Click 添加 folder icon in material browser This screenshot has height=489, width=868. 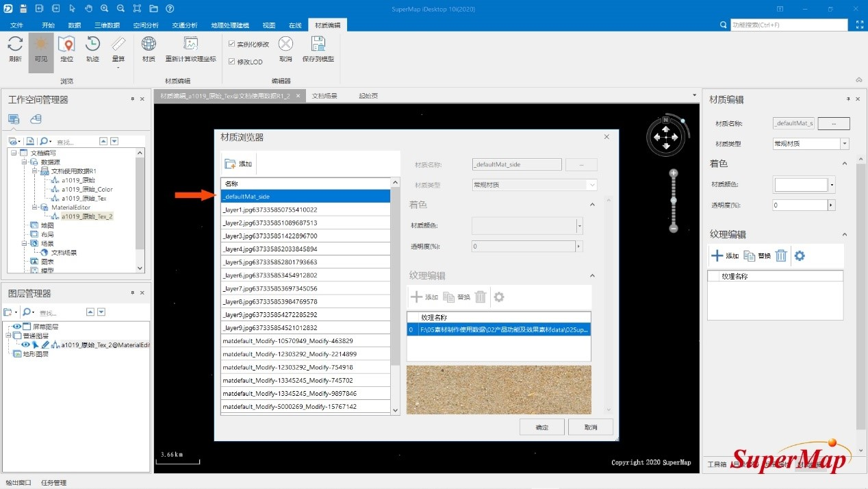tap(230, 164)
